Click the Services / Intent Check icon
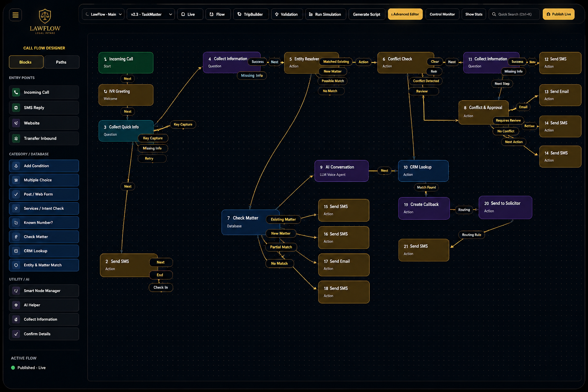Image resolution: width=588 pixels, height=392 pixels. point(16,208)
